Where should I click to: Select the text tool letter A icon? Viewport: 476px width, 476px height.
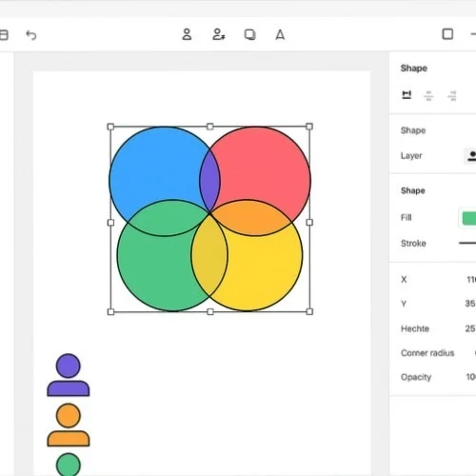(x=280, y=34)
